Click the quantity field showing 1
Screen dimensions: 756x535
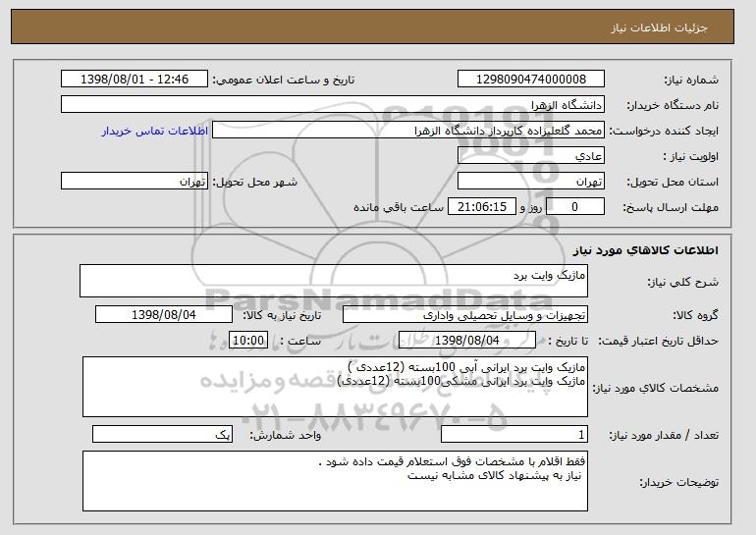514,434
